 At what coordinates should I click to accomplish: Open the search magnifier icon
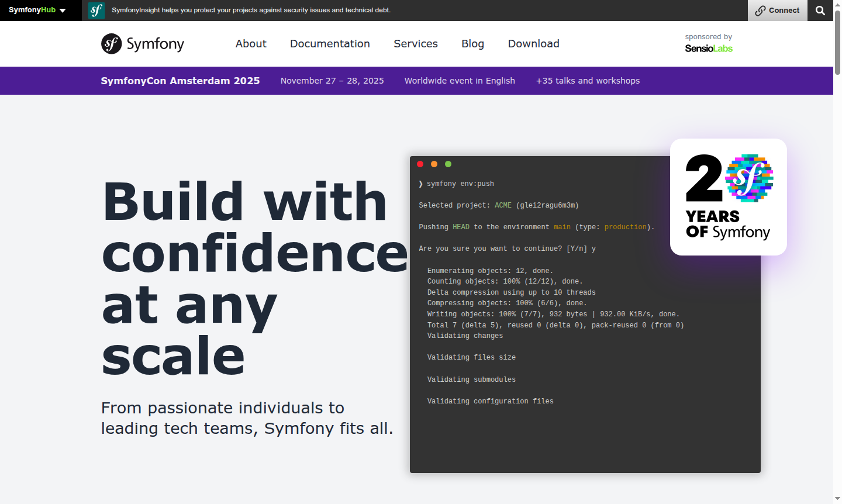coord(820,10)
